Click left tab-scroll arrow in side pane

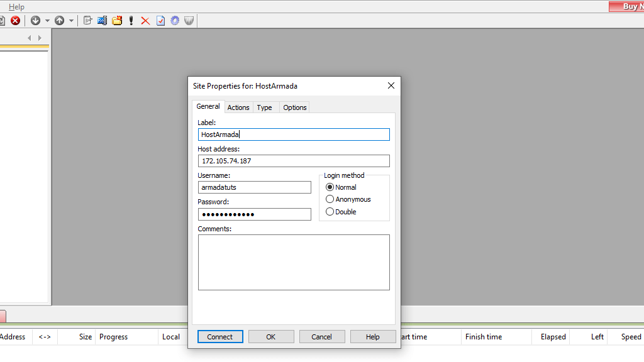coord(29,38)
